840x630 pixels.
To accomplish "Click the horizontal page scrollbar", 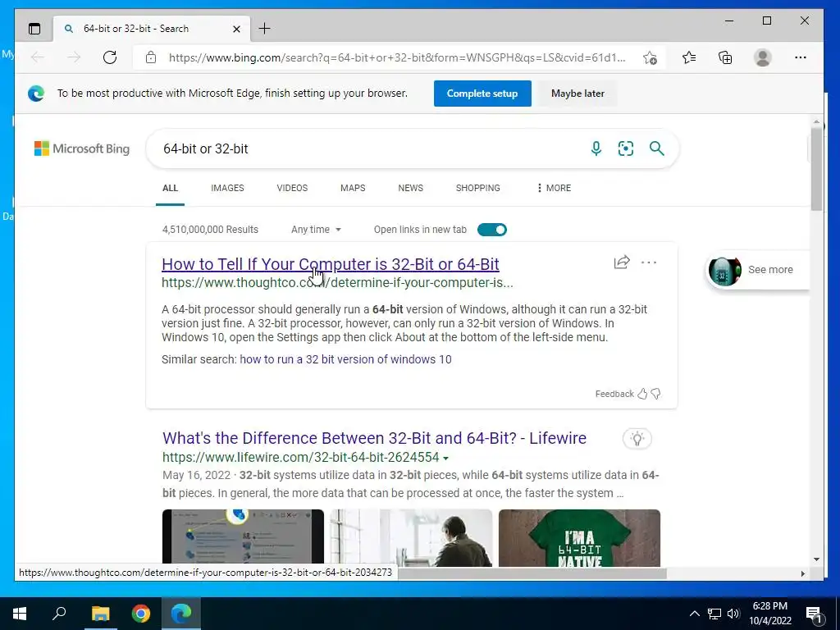I will [x=532, y=573].
